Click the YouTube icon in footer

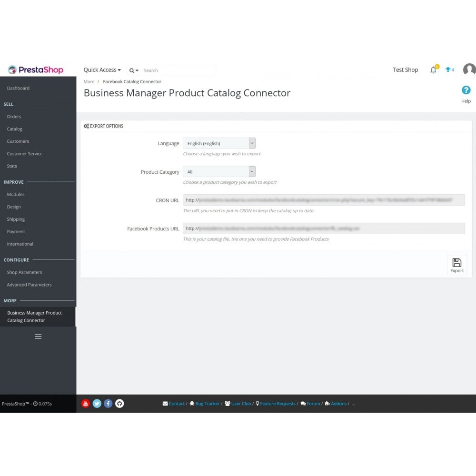(x=86, y=404)
